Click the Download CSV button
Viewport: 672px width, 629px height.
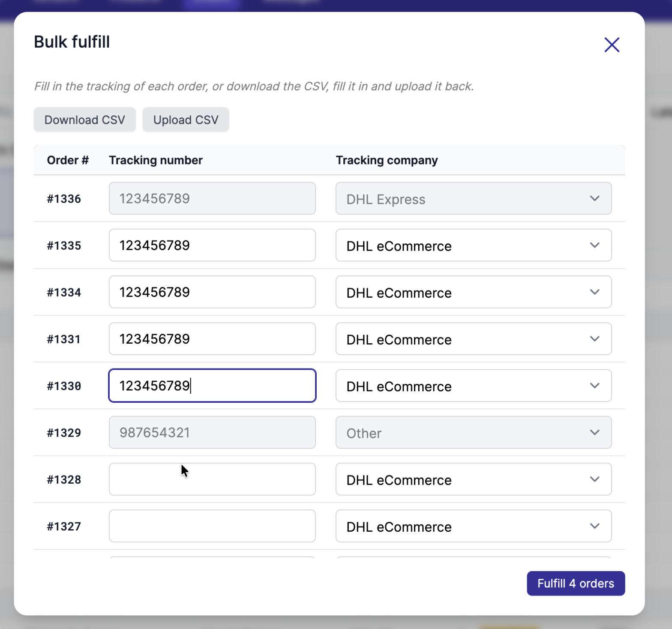tap(85, 120)
